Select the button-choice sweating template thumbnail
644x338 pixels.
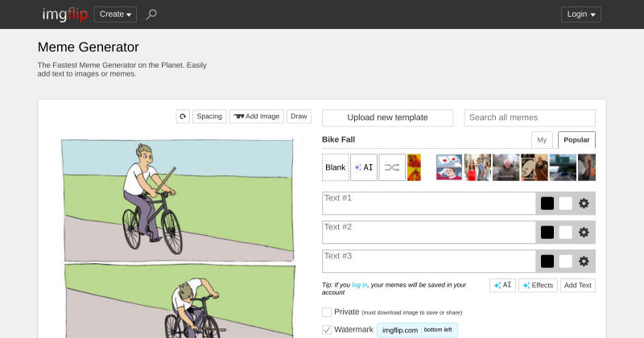click(449, 167)
